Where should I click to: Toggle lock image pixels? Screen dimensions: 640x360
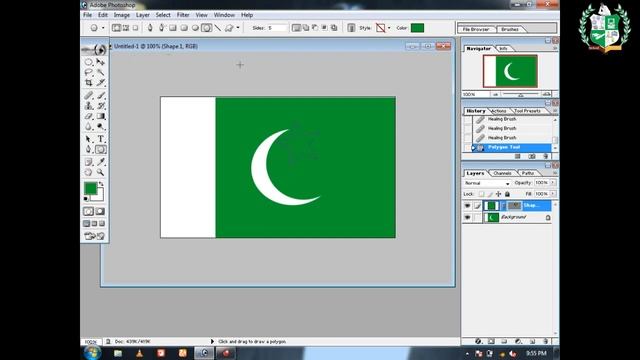tap(490, 194)
